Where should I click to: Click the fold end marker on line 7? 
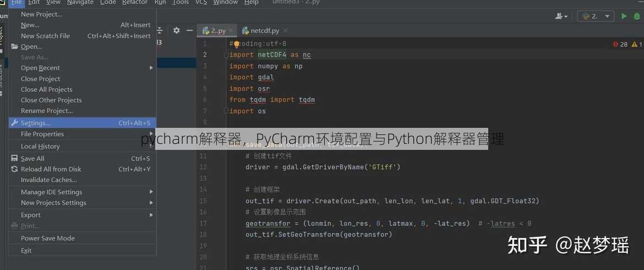(226, 111)
